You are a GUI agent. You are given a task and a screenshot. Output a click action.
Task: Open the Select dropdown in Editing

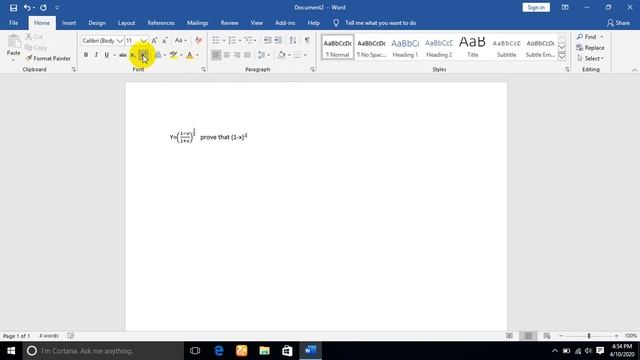point(590,58)
